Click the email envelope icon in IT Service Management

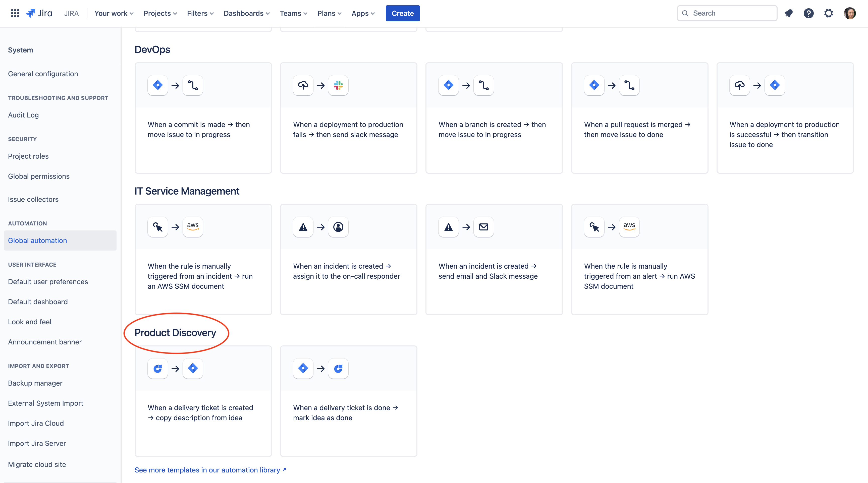483,227
